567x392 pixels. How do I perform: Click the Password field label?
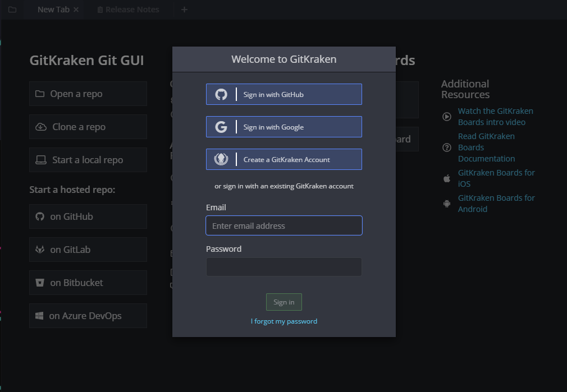point(224,249)
